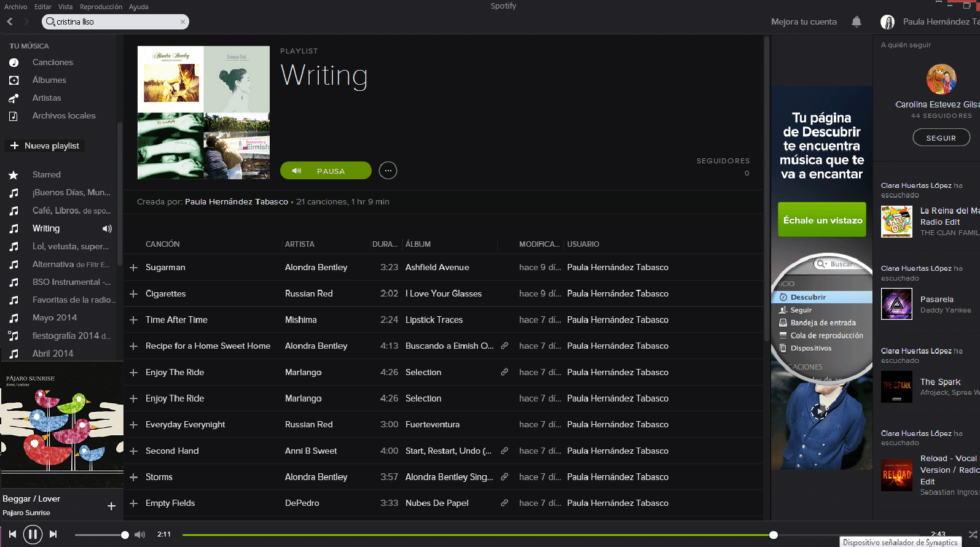
Task: Open the playlist more options ellipsis button
Action: 388,171
